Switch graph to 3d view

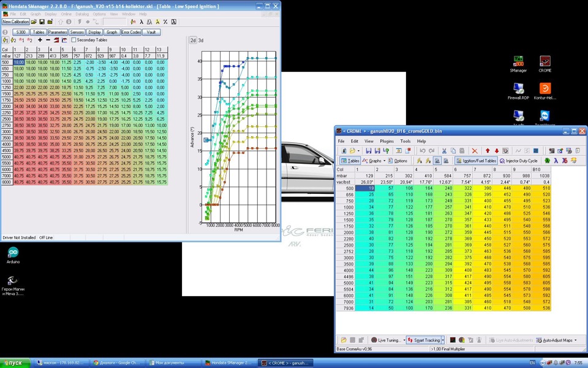click(x=201, y=40)
